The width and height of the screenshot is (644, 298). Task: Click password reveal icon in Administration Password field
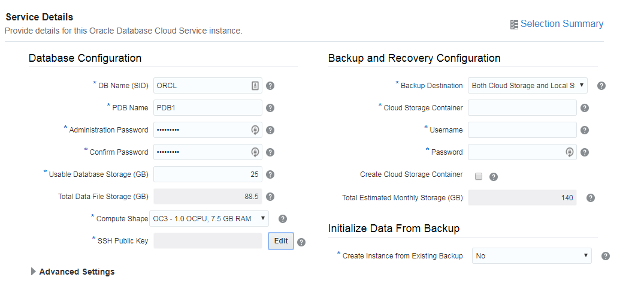pos(255,130)
